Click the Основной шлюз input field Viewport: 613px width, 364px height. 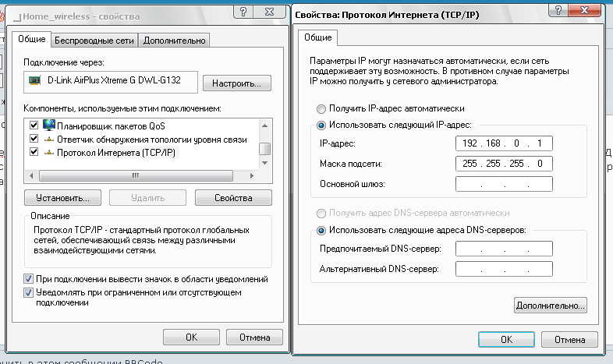[x=504, y=185]
